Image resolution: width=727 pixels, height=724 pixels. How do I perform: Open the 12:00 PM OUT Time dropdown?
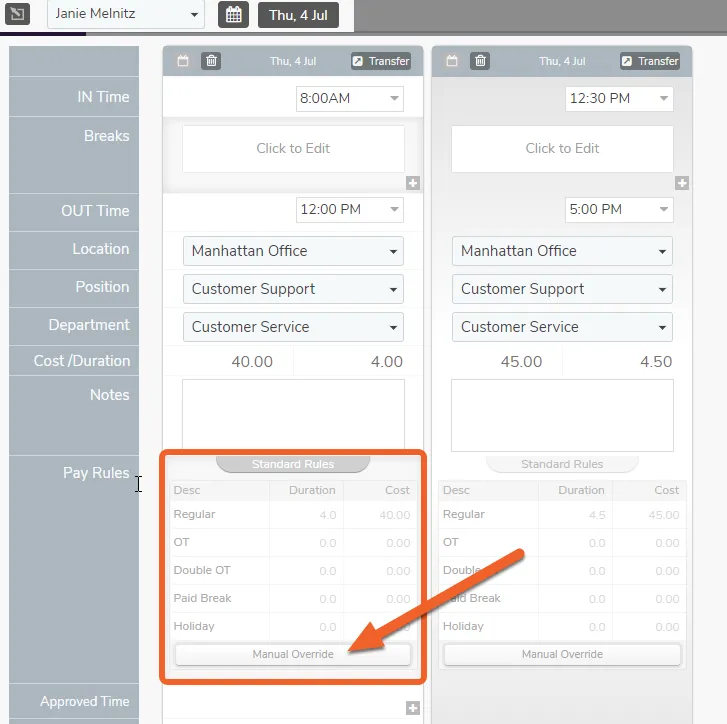coord(350,210)
